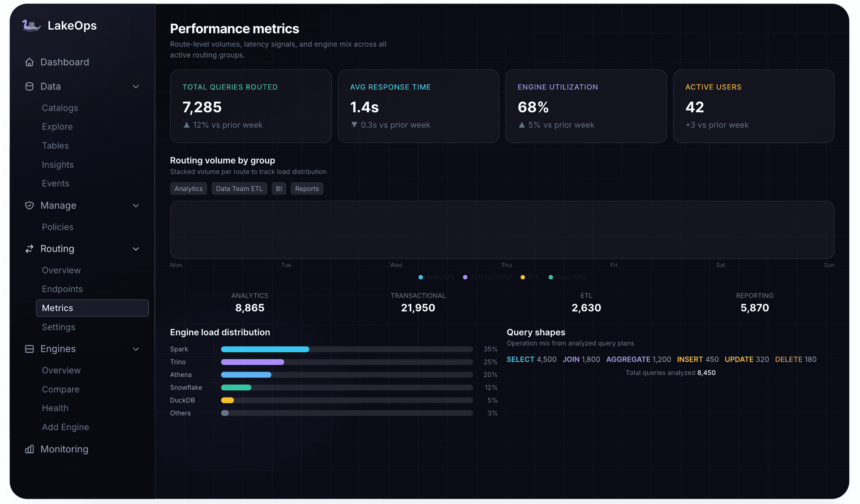Click the Data database icon

click(x=30, y=86)
